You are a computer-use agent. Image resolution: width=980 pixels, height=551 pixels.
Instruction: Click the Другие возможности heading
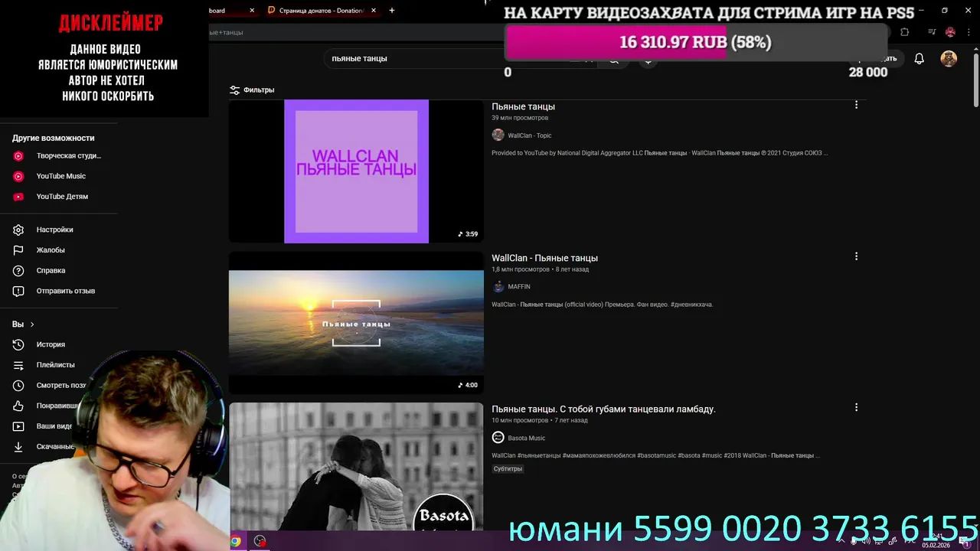pos(54,138)
